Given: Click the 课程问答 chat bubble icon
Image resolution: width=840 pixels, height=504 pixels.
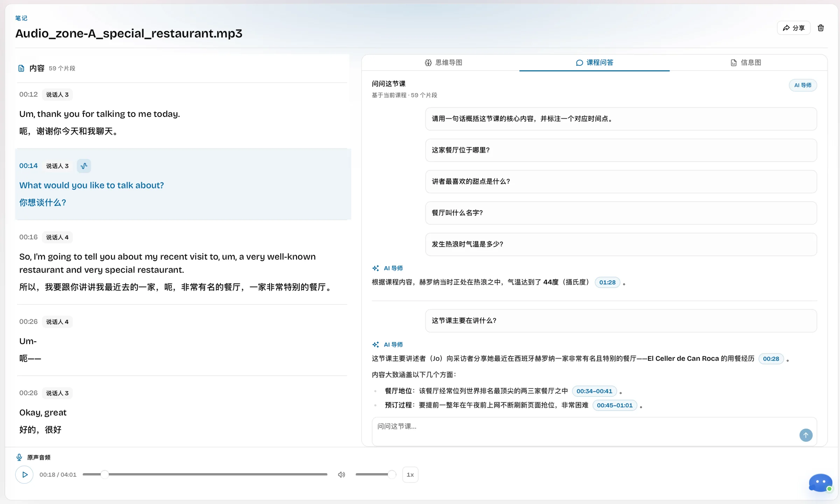Looking at the screenshot, I should tap(579, 63).
